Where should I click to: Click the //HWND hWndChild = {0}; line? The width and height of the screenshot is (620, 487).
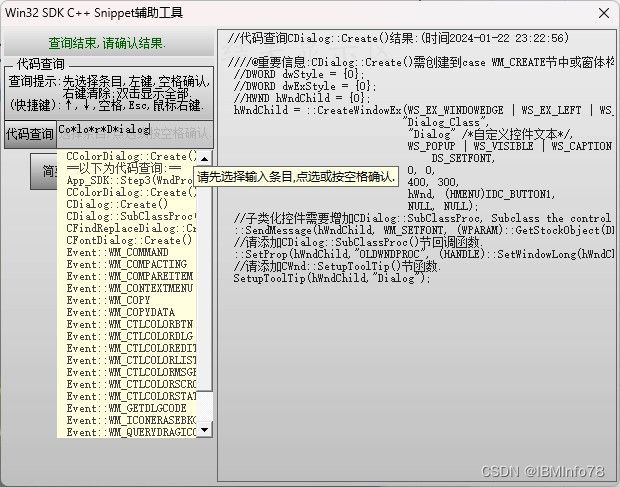(x=302, y=98)
